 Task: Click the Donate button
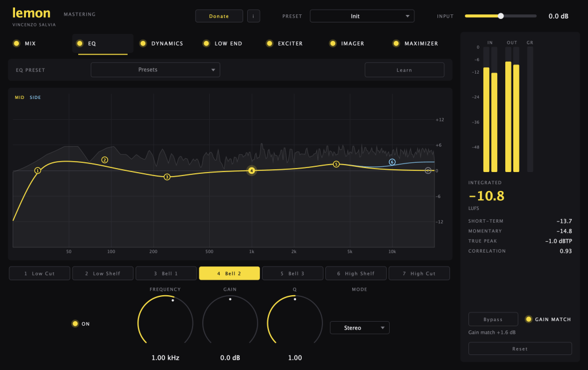point(219,16)
